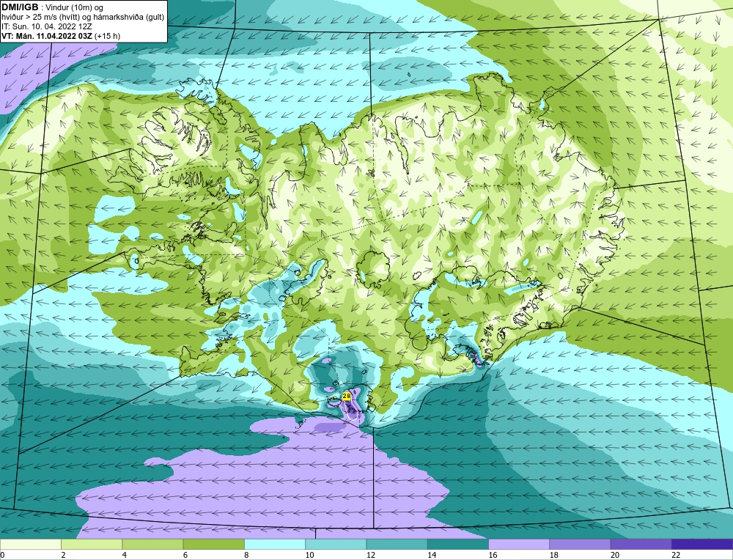The height and width of the screenshot is (560, 733).
Task: Click the legend scale value 12
Action: pyautogui.click(x=370, y=555)
